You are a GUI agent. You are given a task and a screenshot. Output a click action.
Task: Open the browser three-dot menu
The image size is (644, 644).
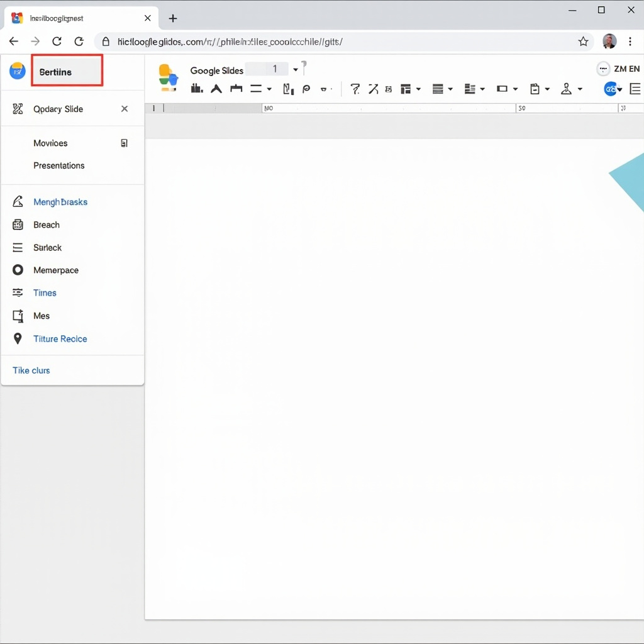click(630, 41)
